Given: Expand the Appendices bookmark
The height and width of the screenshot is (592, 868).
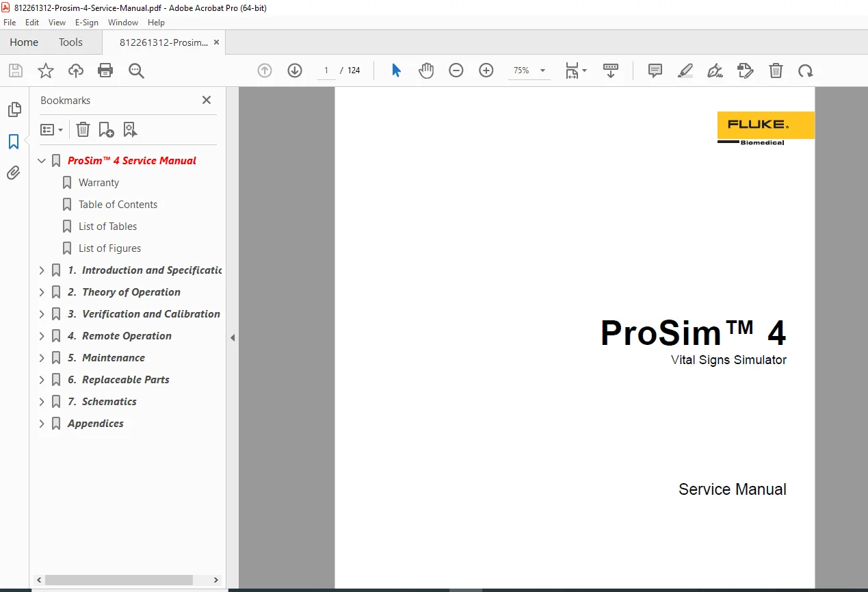Looking at the screenshot, I should pyautogui.click(x=42, y=424).
